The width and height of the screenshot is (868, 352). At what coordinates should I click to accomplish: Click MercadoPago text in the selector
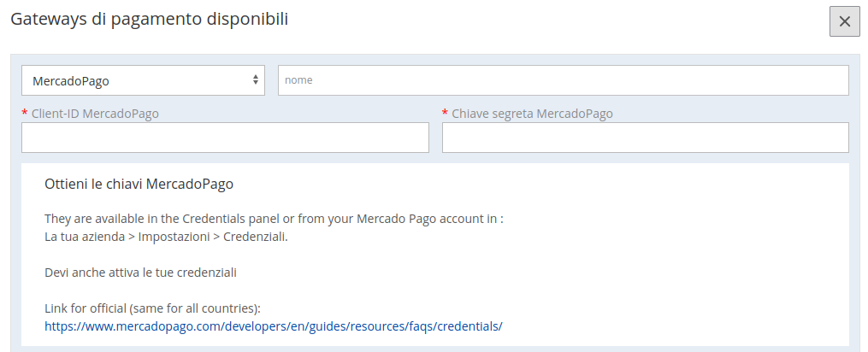point(71,81)
